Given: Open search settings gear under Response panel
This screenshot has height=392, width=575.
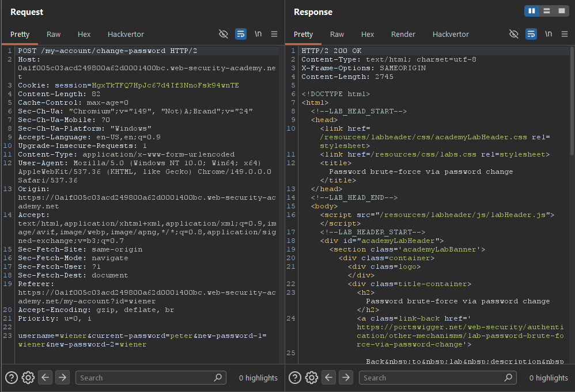Looking at the screenshot, I should point(312,378).
